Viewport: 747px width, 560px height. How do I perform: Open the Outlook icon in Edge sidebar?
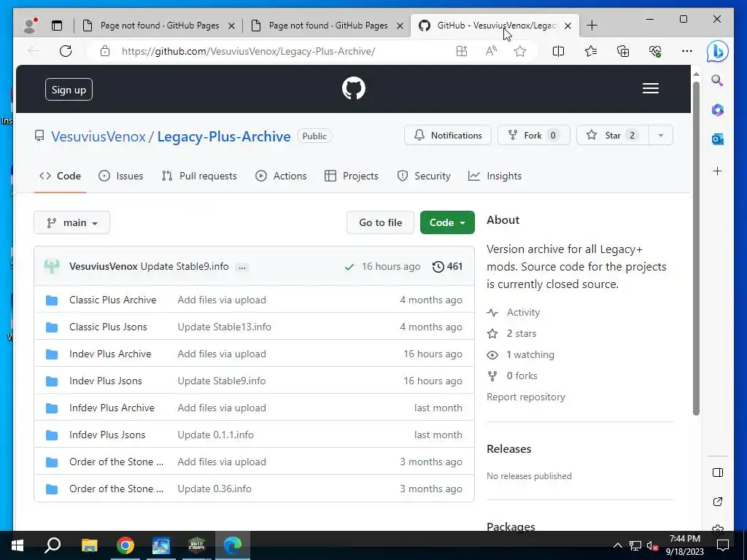click(718, 139)
